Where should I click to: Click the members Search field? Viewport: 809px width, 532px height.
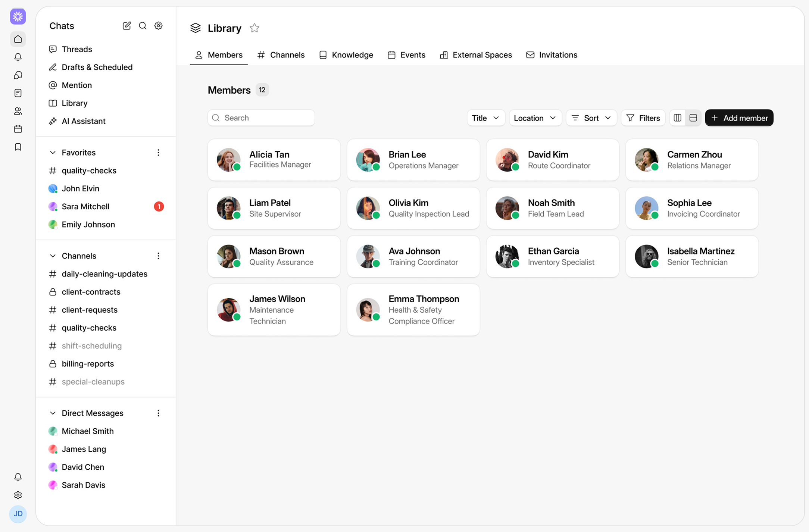261,118
